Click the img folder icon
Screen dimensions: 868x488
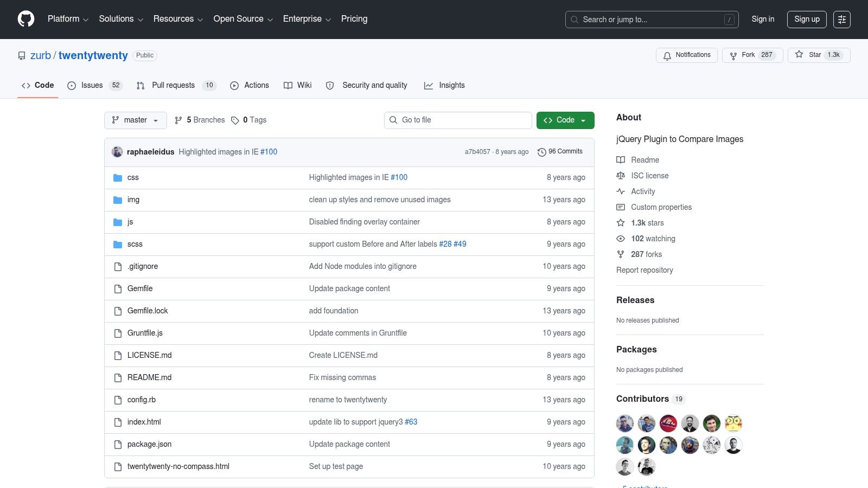118,200
